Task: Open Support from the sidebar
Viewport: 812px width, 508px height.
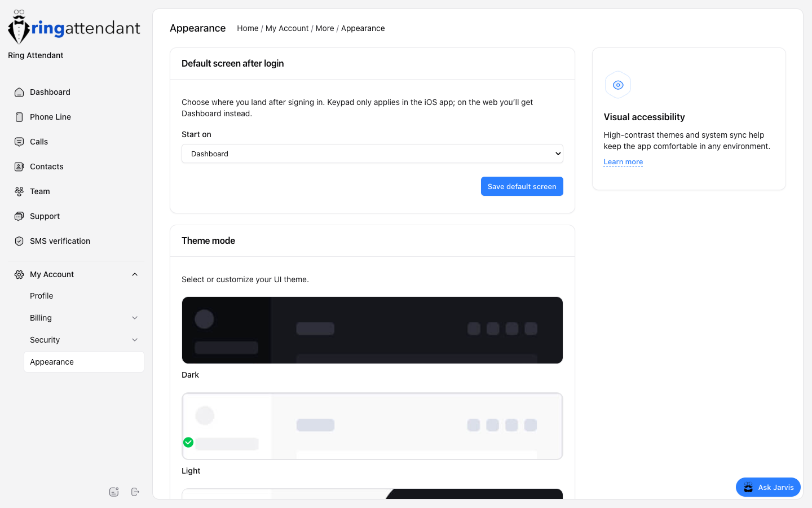Action: 76,216
